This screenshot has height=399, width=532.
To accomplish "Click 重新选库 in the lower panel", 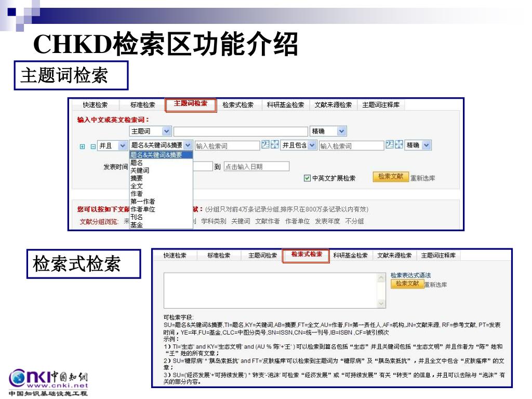I will click(436, 285).
